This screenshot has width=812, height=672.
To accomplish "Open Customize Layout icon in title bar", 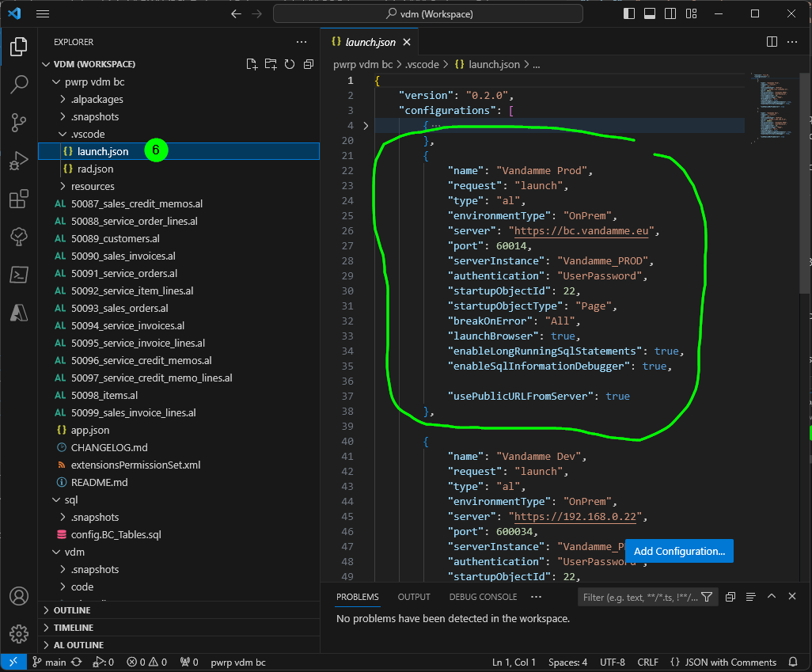I will tap(692, 14).
